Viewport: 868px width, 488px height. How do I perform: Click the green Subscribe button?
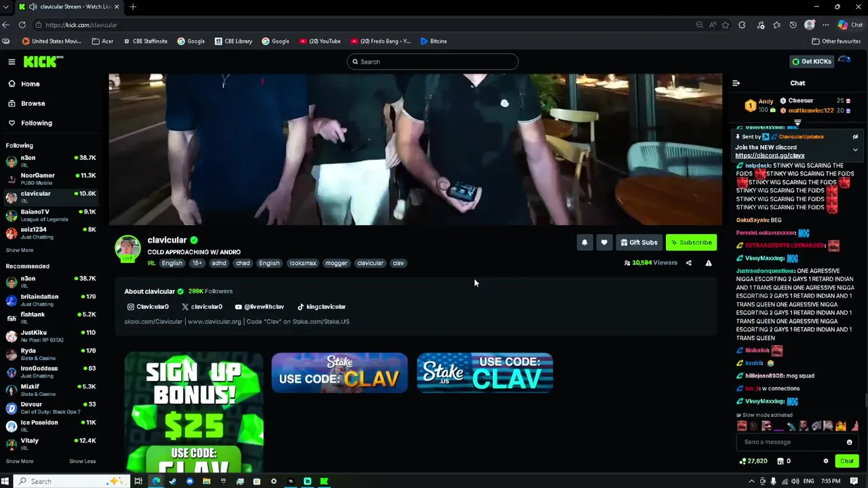coord(691,243)
